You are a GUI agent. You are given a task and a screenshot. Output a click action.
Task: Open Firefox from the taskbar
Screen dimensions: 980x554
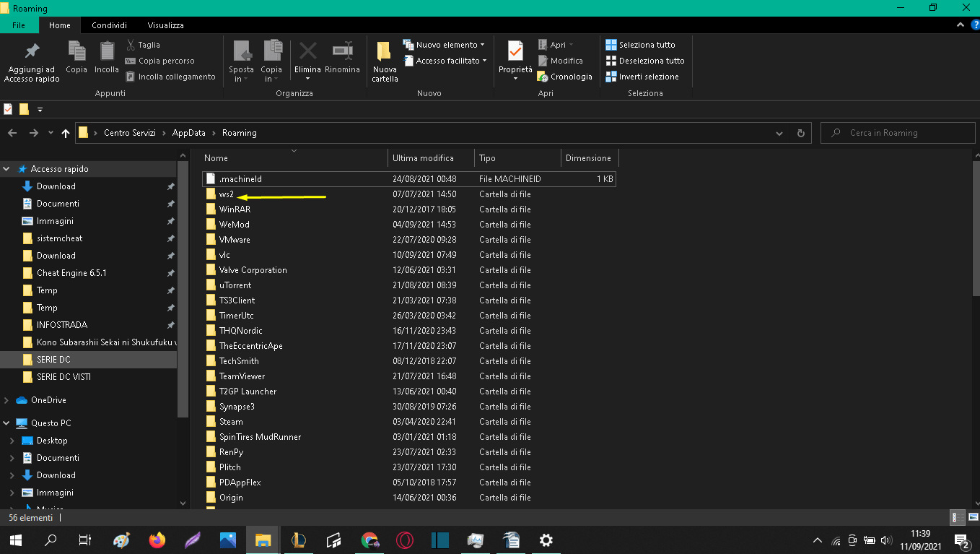157,540
